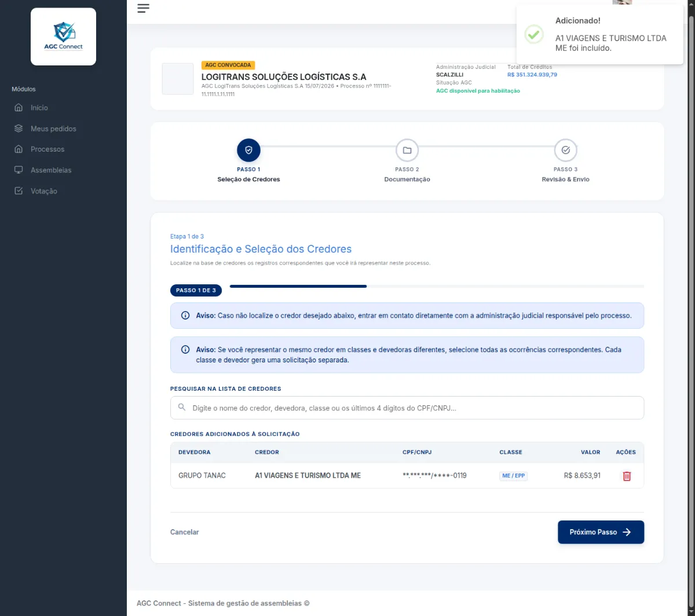
Task: Click the AGC Connect footer text
Action: coord(223,603)
